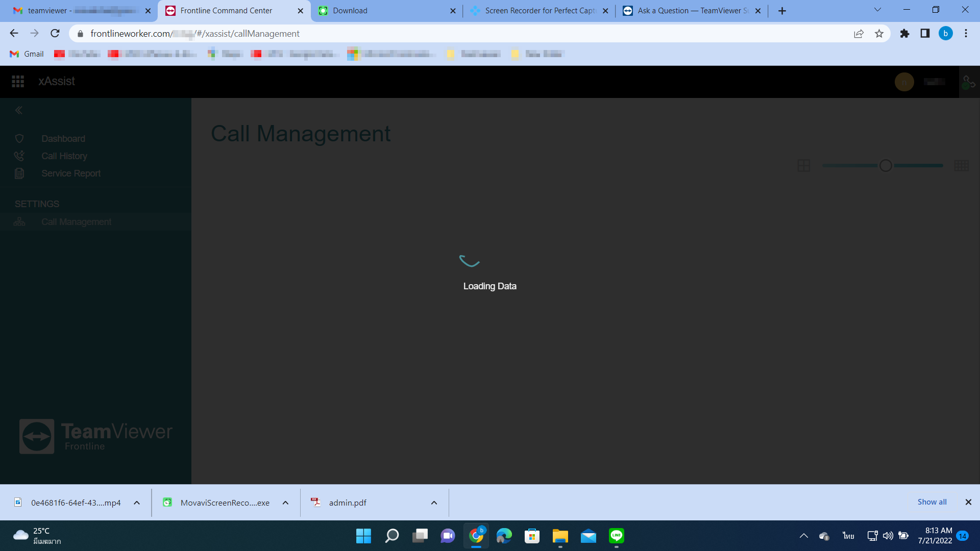The height and width of the screenshot is (551, 980).
Task: Toggle Call Management in the Settings section
Action: (x=77, y=221)
